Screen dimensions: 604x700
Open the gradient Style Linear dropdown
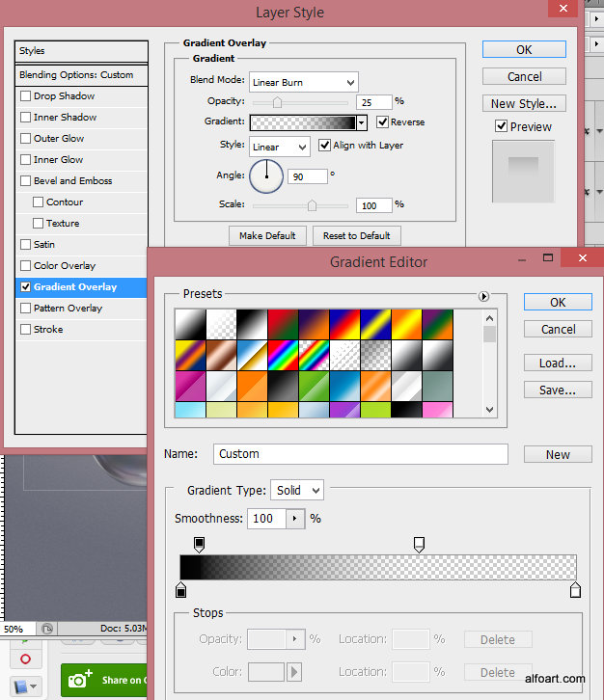(x=279, y=147)
